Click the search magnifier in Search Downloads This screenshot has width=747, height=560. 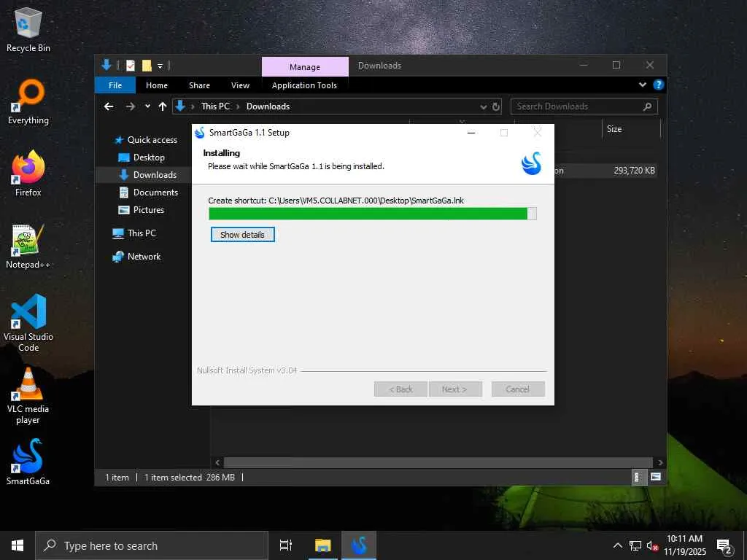[x=647, y=106]
